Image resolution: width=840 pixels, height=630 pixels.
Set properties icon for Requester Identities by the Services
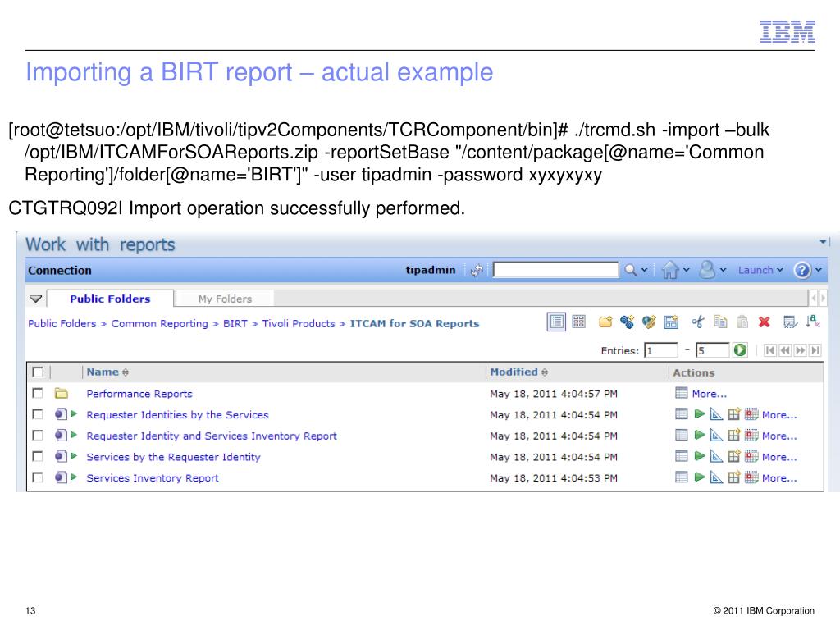681,414
